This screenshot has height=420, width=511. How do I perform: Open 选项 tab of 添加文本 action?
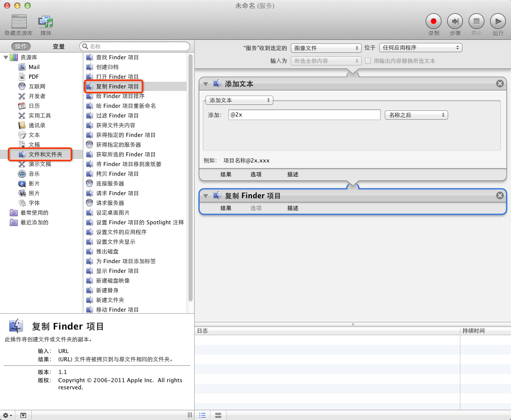(x=256, y=174)
